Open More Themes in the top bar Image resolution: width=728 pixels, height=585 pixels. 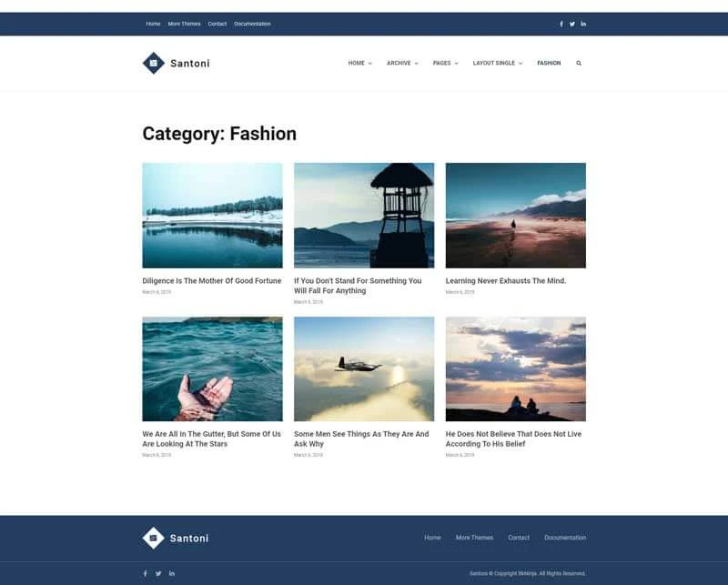185,24
